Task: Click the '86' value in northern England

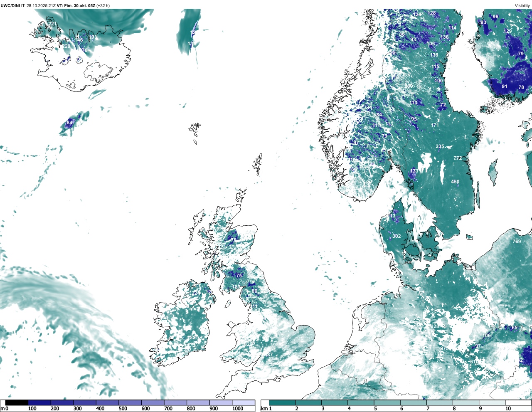Action: (x=254, y=291)
